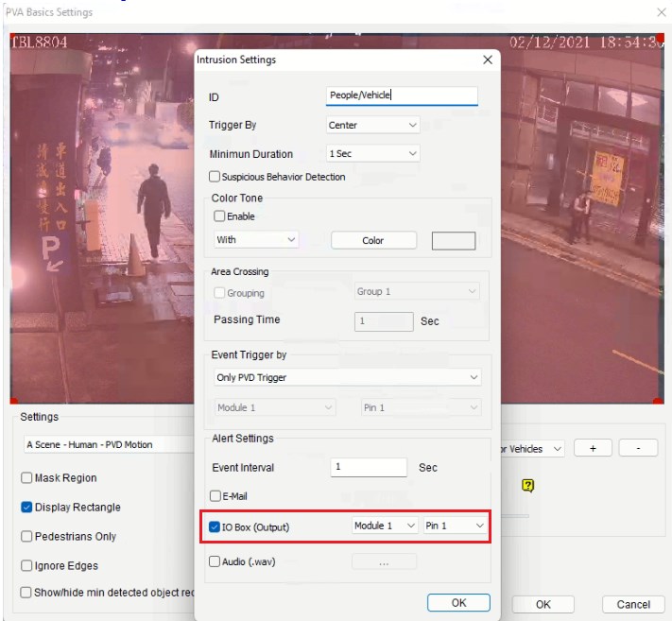
Task: Click the plus button to add a region
Action: tap(593, 448)
